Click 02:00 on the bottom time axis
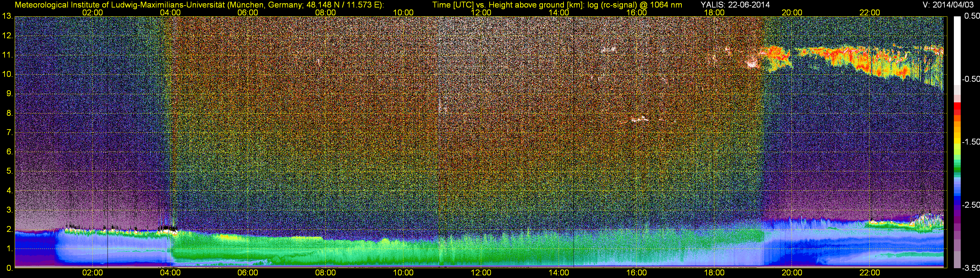980x278 pixels. (x=92, y=273)
